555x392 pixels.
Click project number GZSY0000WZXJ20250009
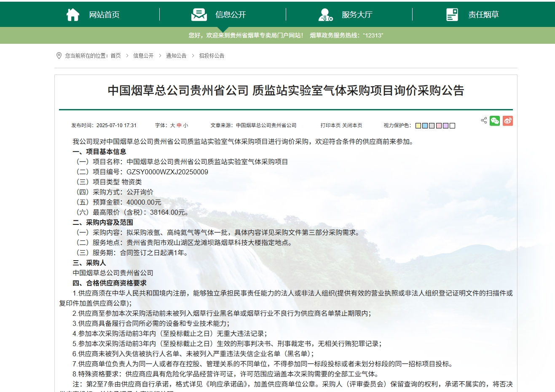167,172
